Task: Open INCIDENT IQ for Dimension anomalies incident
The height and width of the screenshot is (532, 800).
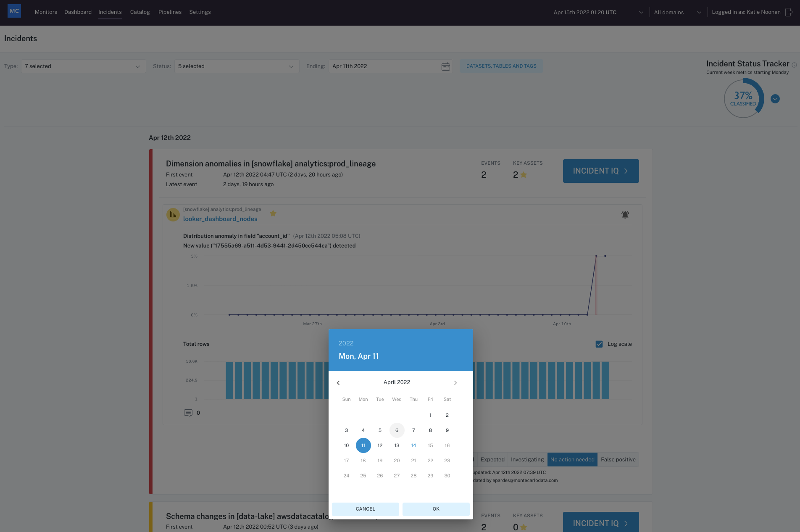Action: point(601,171)
